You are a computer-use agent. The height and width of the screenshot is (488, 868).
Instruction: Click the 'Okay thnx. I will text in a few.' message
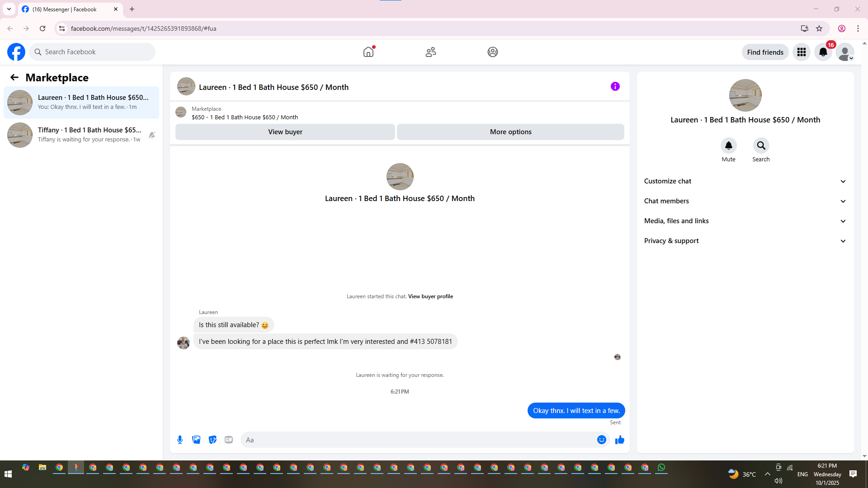coord(576,411)
